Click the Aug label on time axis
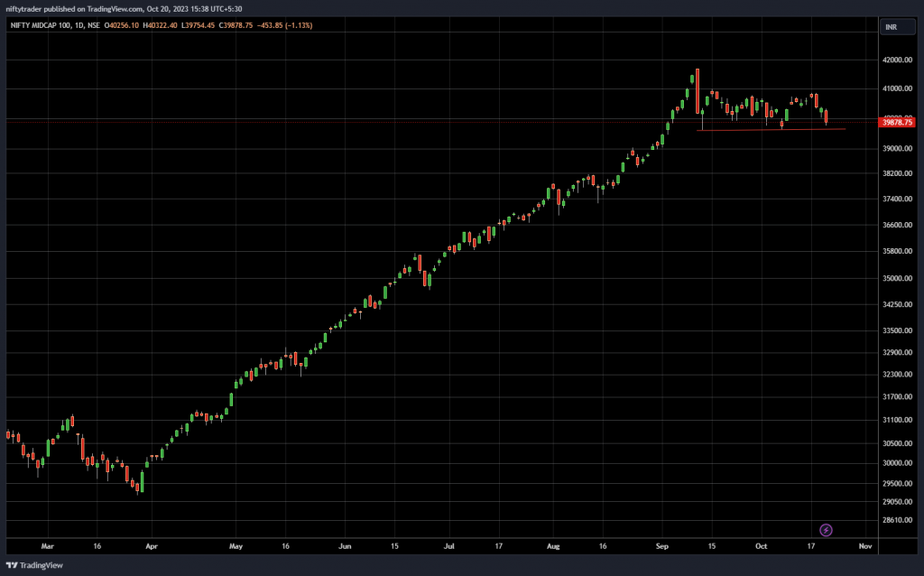 coord(554,546)
